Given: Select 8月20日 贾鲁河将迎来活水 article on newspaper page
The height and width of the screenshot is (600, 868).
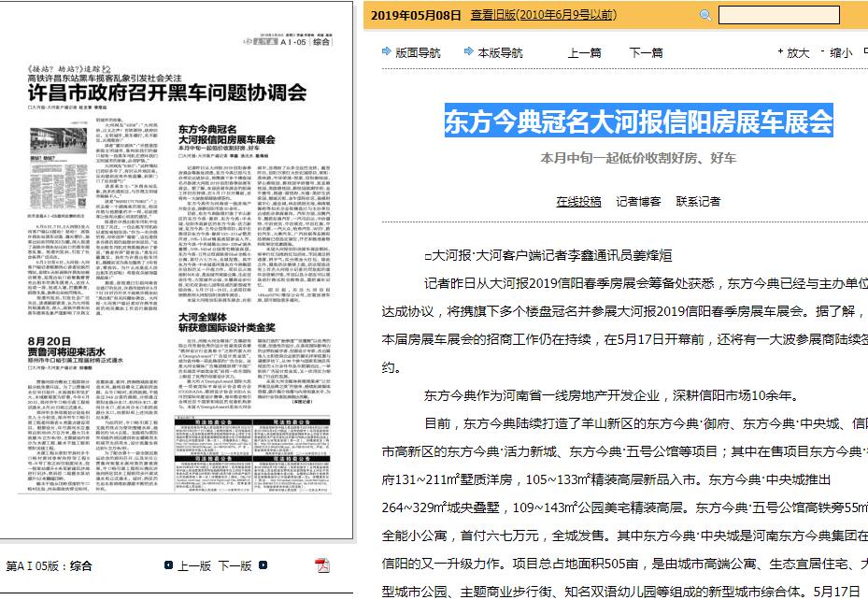Looking at the screenshot, I should (x=66, y=347).
